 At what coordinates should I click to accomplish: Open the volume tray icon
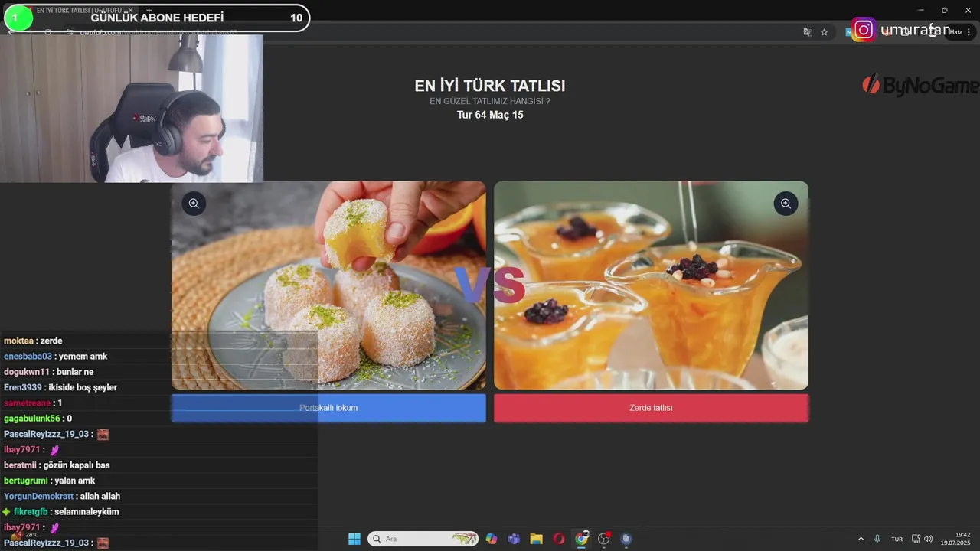coord(929,539)
